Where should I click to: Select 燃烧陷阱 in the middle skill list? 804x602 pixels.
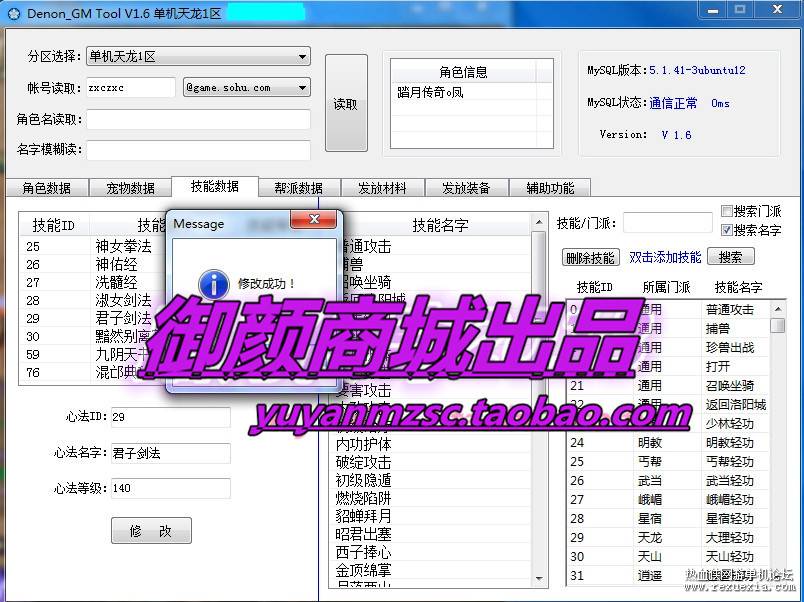(x=432, y=498)
